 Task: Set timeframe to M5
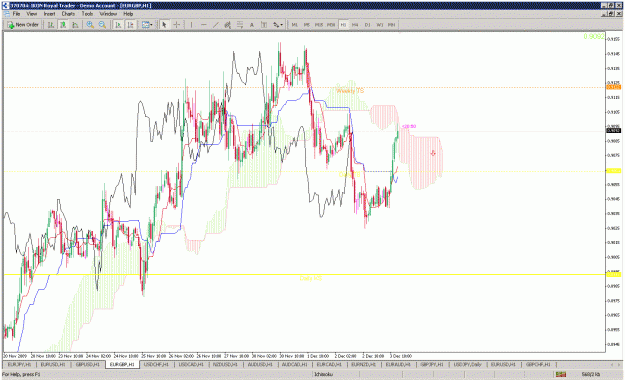(307, 25)
